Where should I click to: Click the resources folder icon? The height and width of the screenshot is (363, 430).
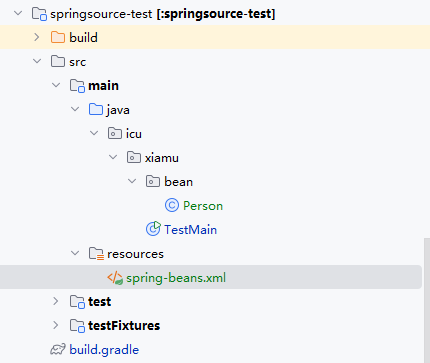pyautogui.click(x=96, y=254)
